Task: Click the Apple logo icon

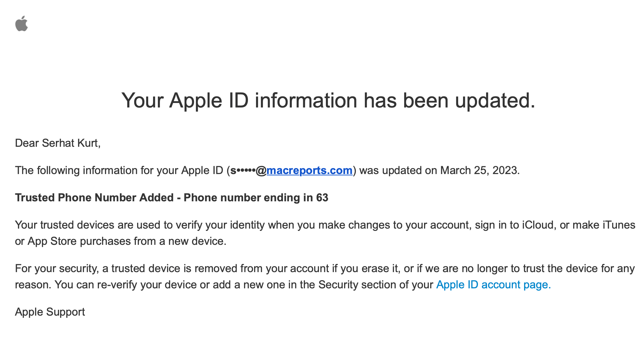Action: (x=21, y=24)
